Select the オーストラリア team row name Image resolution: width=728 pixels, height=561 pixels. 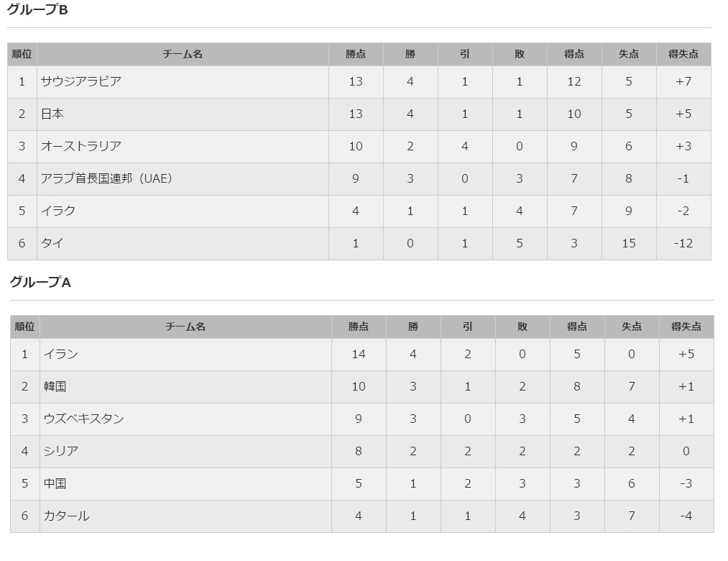(81, 146)
